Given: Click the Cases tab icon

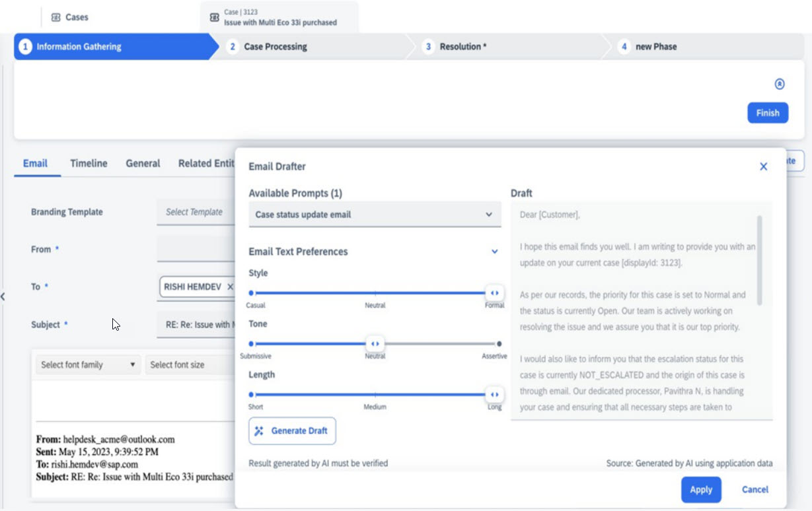Looking at the screenshot, I should 55,17.
